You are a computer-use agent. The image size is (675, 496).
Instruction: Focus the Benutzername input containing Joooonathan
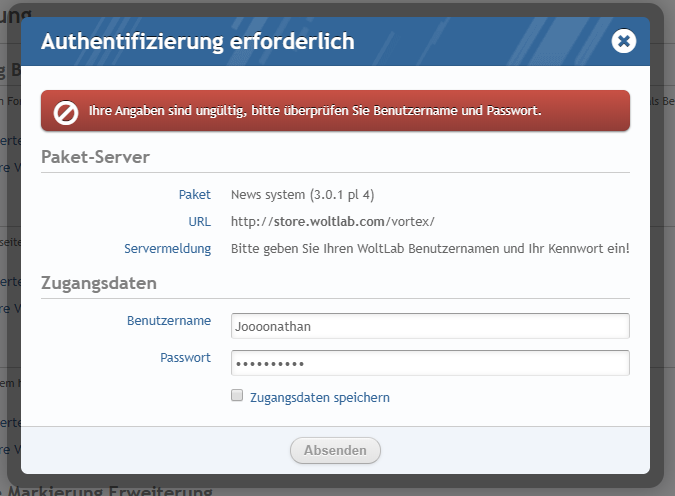[x=430, y=326]
